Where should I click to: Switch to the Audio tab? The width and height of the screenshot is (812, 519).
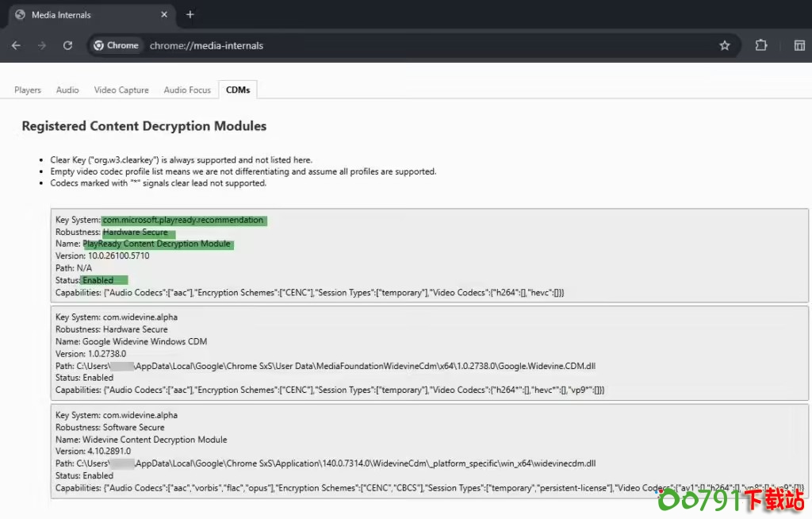67,90
